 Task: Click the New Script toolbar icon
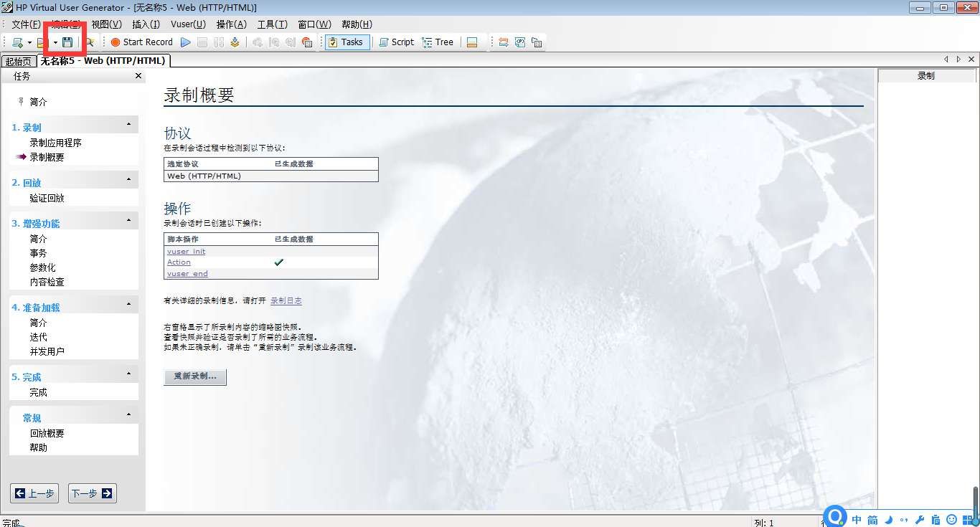[17, 42]
